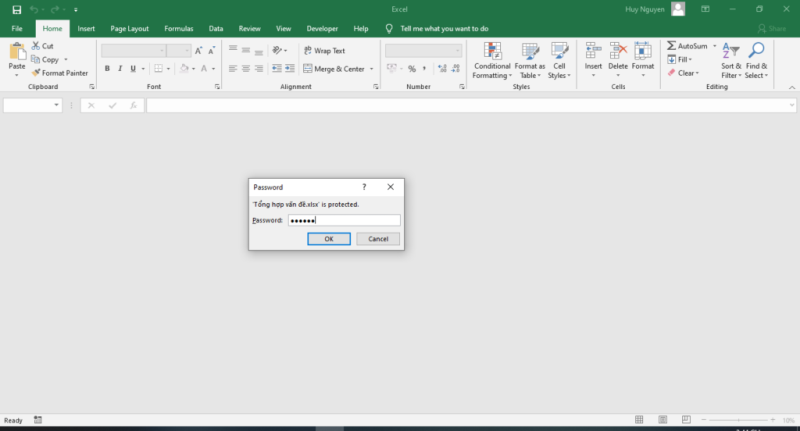Open the Data tab
Viewport: 800px width, 431px height.
pos(216,29)
